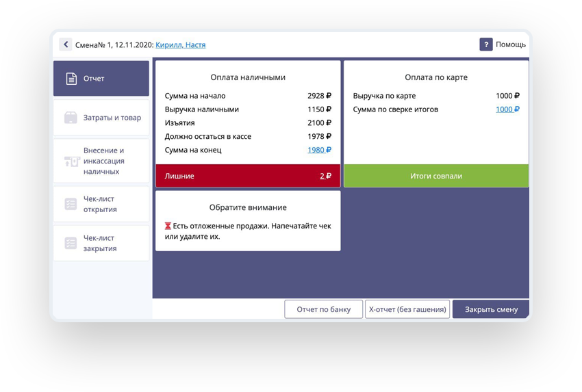The image size is (582, 392).
Task: Click the cash deposit and collection icon
Action: [72, 161]
